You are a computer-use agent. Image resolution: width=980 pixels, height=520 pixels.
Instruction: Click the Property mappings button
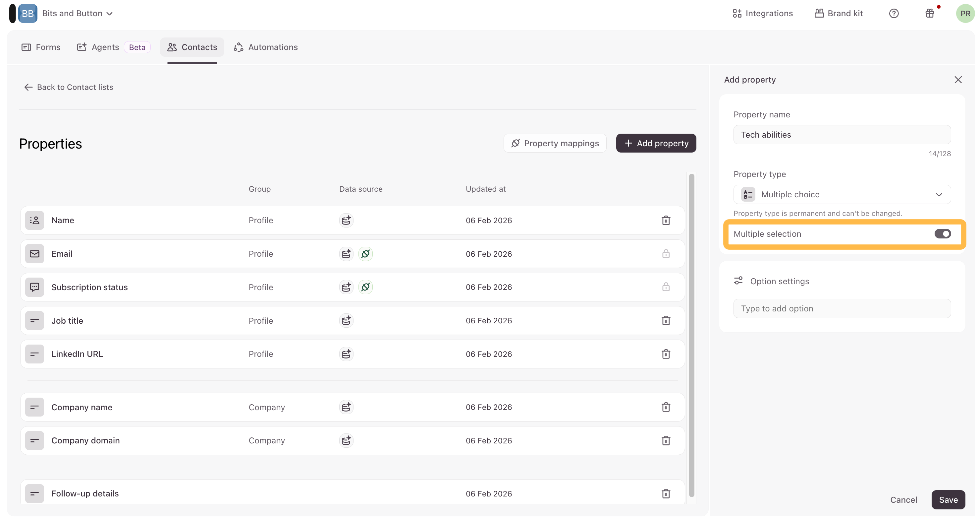coord(555,144)
